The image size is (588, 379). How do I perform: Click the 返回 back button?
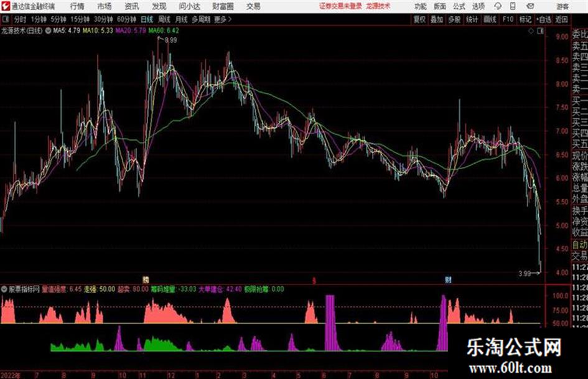[561, 19]
